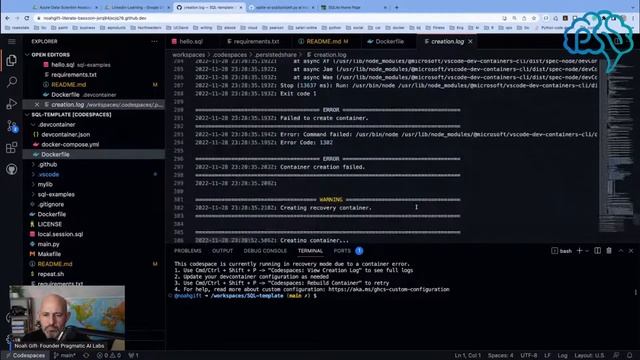Open GitHub view in activity bar
Viewport: 640px width, 360px height.
tap(11, 169)
